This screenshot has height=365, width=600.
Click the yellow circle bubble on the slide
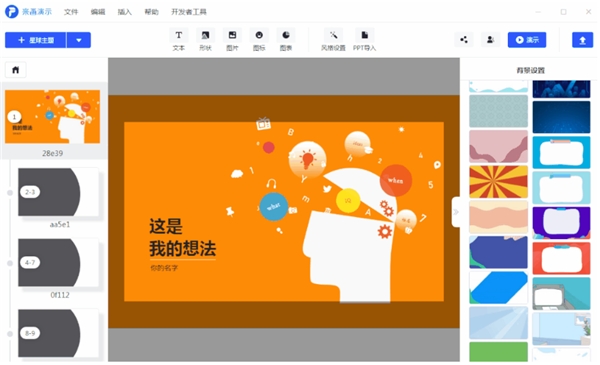pos(348,200)
